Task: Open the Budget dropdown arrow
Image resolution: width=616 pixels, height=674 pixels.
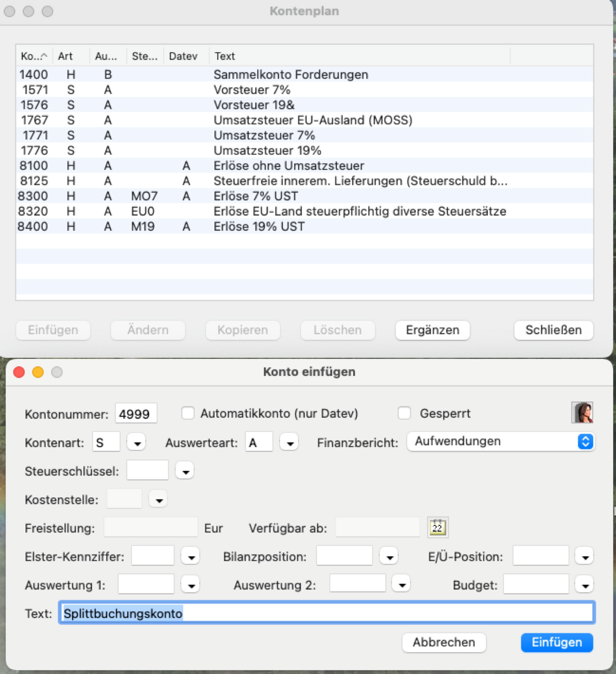Action: (x=584, y=585)
